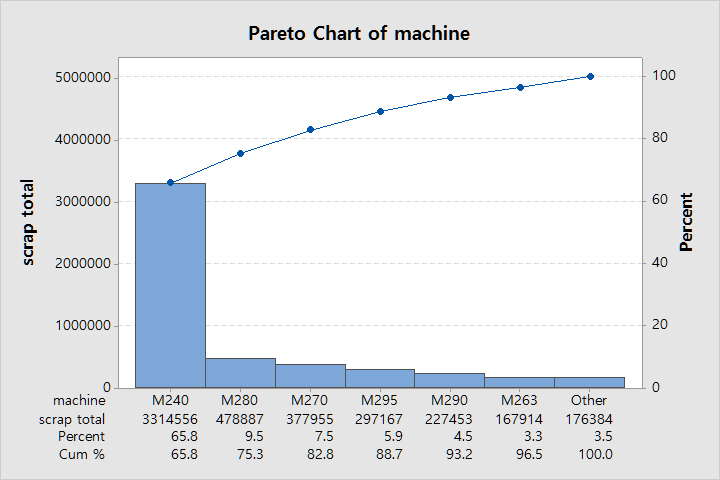Click the Other category bar
This screenshot has height=480, width=720.
[x=590, y=382]
